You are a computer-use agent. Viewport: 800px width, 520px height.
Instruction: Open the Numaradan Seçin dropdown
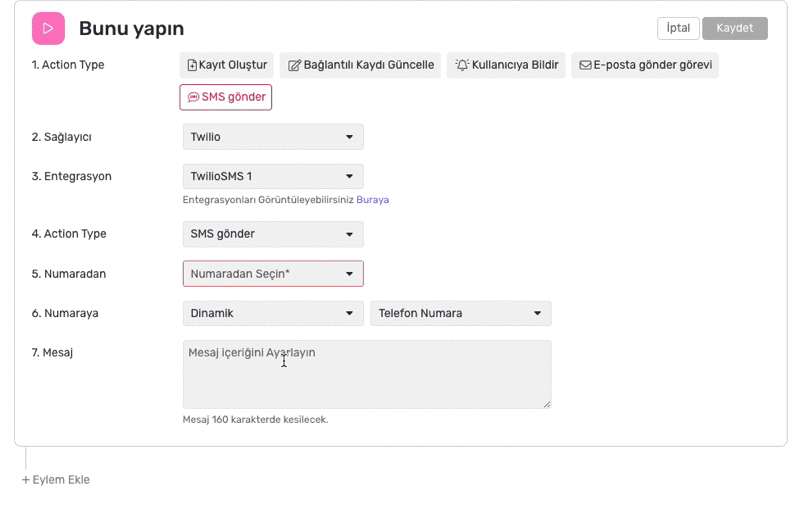coord(273,274)
